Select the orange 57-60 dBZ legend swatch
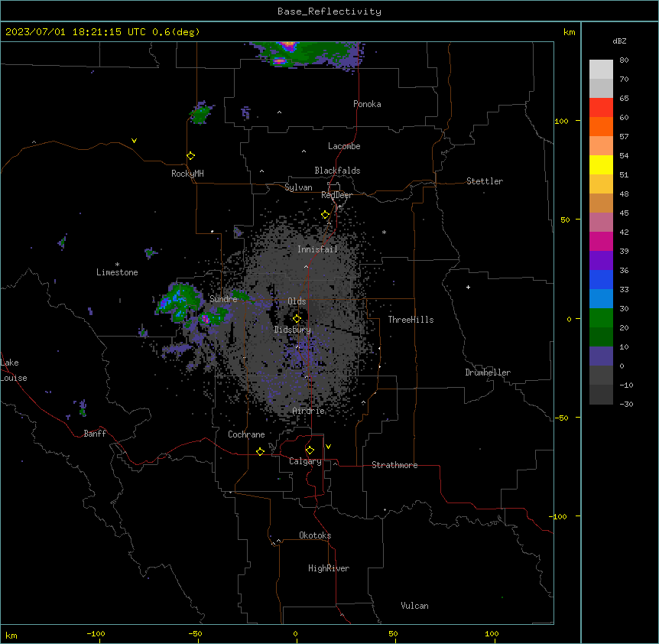Viewport: 659px width, 644px height. (601, 126)
